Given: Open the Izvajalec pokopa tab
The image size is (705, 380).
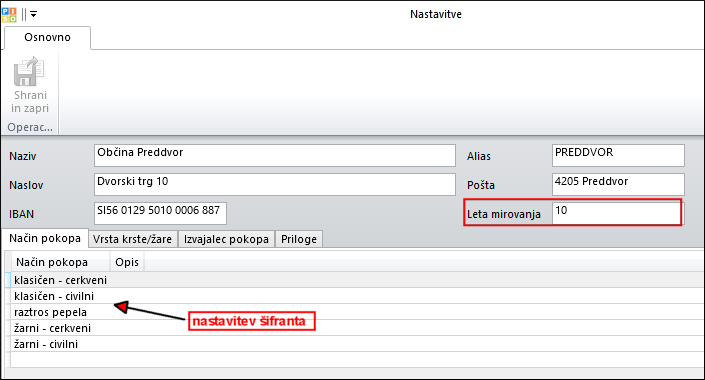Looking at the screenshot, I should coord(226,239).
